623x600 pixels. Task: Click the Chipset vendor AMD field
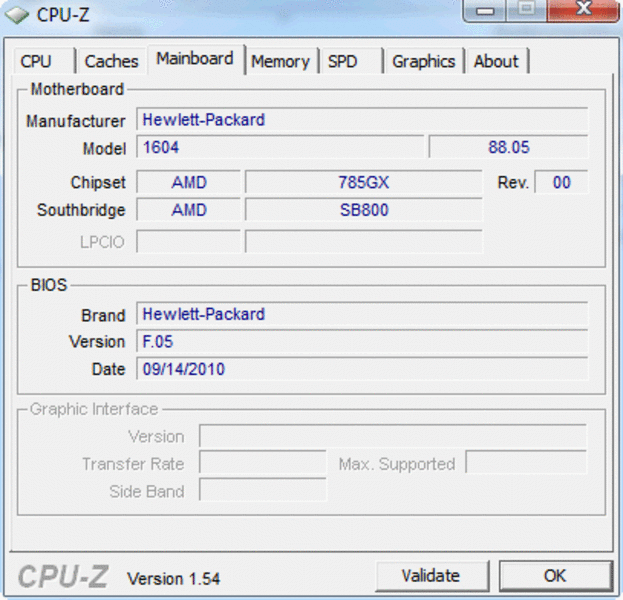click(x=189, y=182)
